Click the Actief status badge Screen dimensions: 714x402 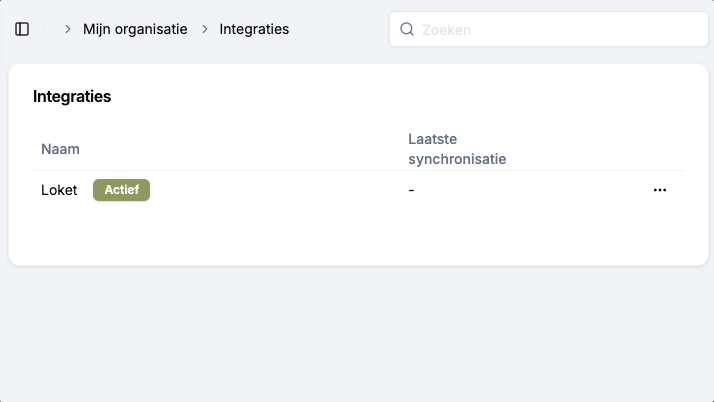121,190
